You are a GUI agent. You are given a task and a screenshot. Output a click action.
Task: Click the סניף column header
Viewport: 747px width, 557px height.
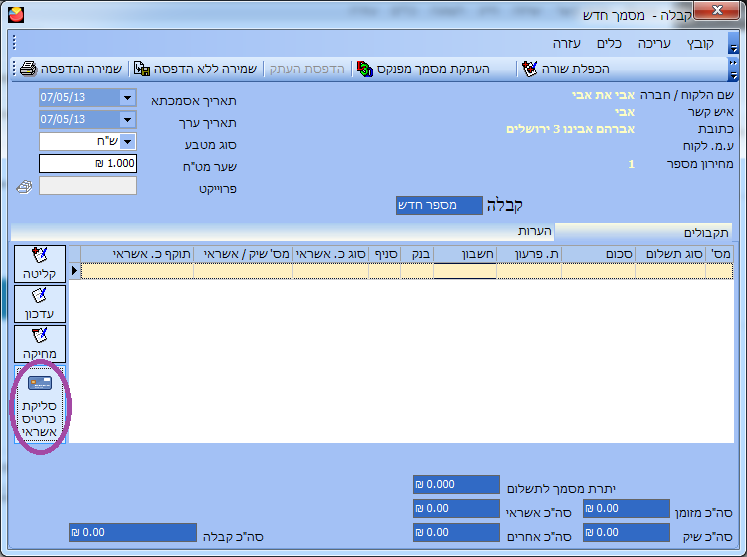384,254
